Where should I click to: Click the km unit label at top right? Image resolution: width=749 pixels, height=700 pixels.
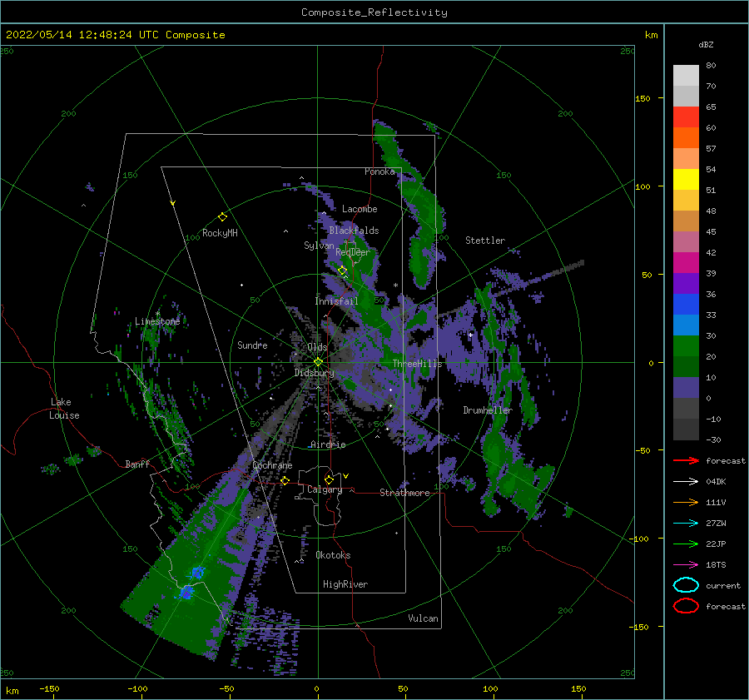pos(651,35)
